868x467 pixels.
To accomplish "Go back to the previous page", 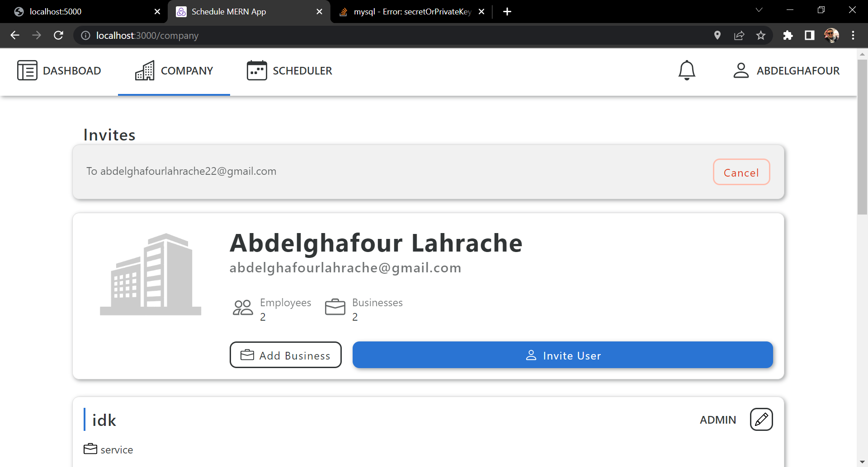I will pyautogui.click(x=15, y=35).
